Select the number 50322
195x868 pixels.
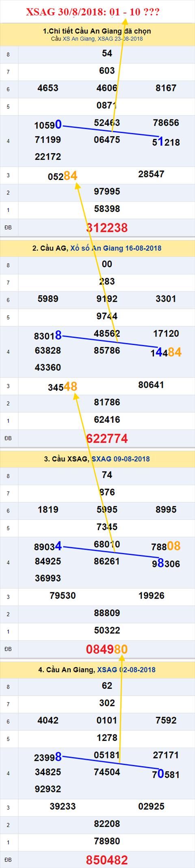(x=107, y=631)
